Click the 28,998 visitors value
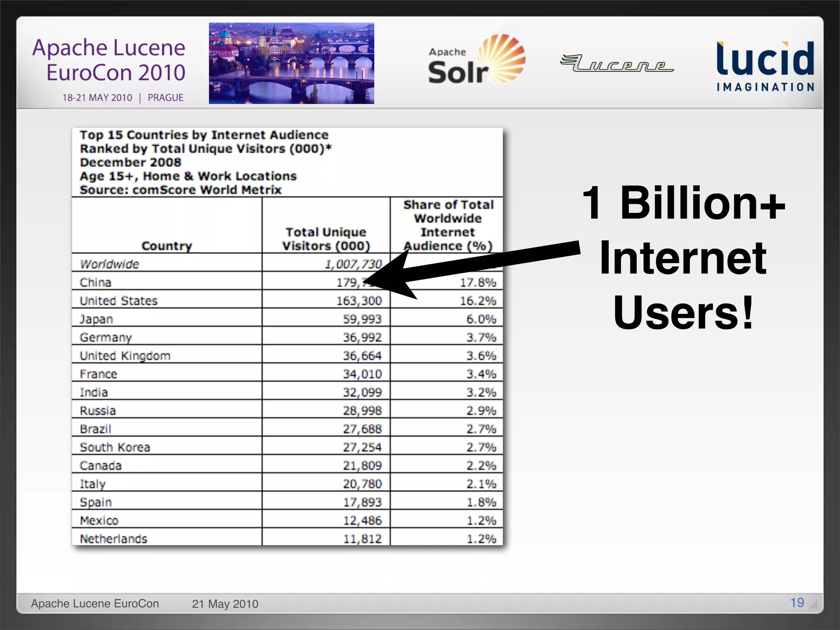The image size is (840, 630). point(362,411)
